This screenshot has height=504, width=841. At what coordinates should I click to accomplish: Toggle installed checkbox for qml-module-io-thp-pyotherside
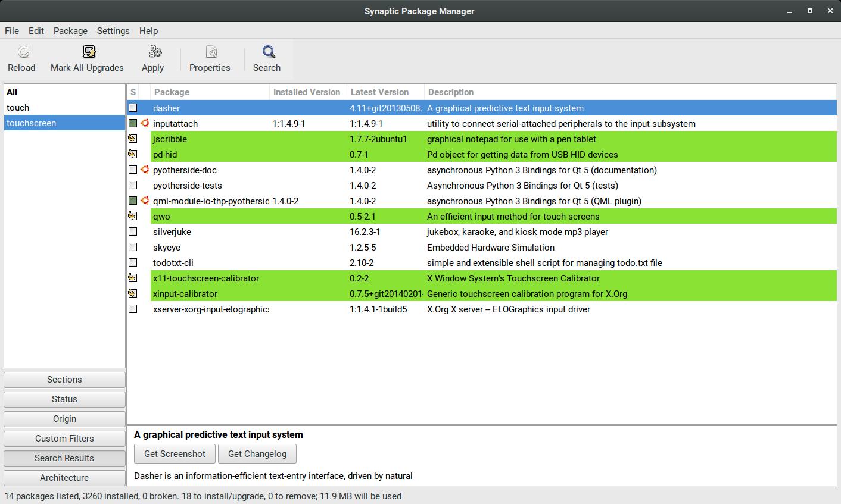coord(133,201)
